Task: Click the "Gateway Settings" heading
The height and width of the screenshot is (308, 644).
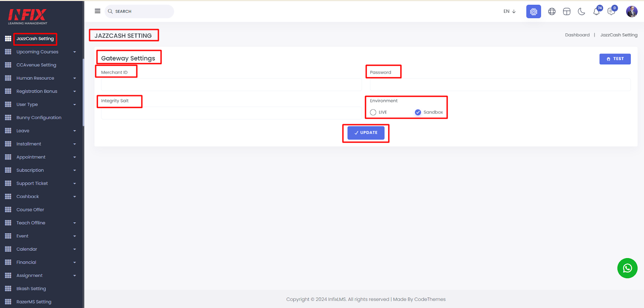Action: tap(128, 58)
